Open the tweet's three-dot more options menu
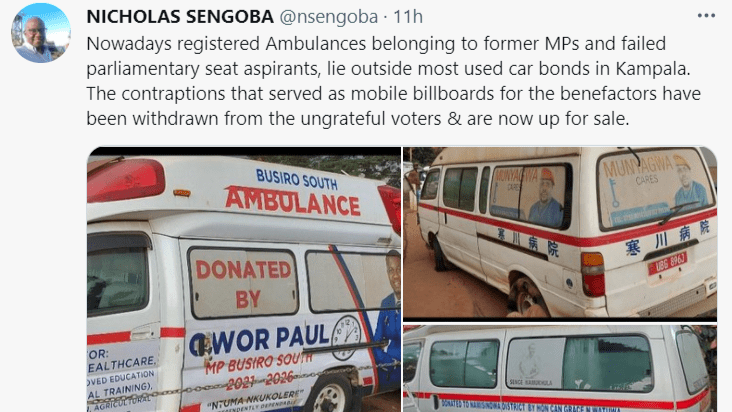732x412 pixels. tap(706, 16)
